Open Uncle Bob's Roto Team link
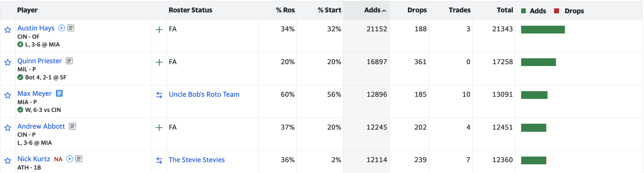This screenshot has height=173, width=644. click(204, 95)
